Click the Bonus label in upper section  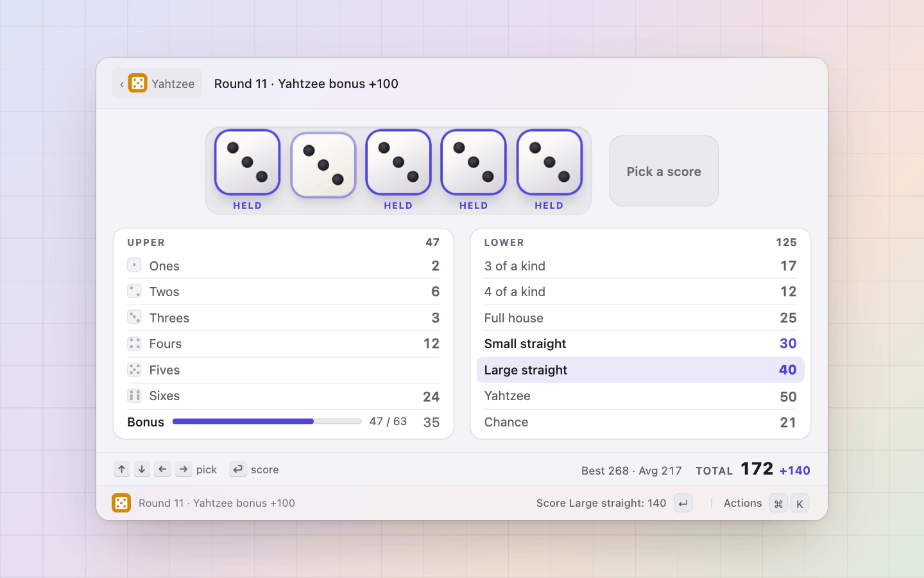click(146, 422)
